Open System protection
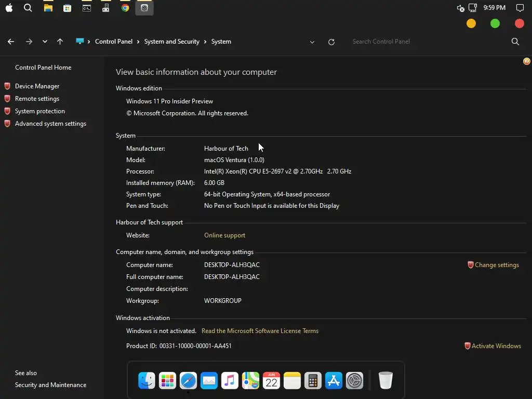532x399 pixels. [39, 111]
